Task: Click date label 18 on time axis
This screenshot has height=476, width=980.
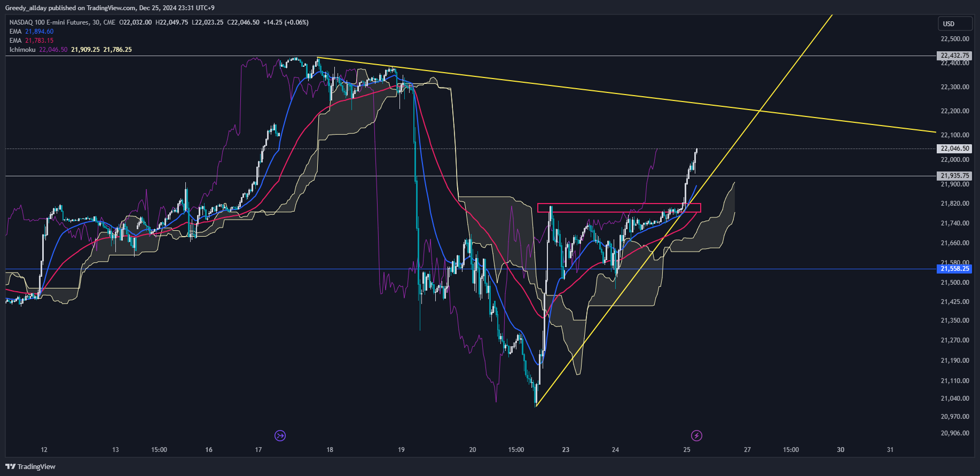Action: (x=330, y=450)
